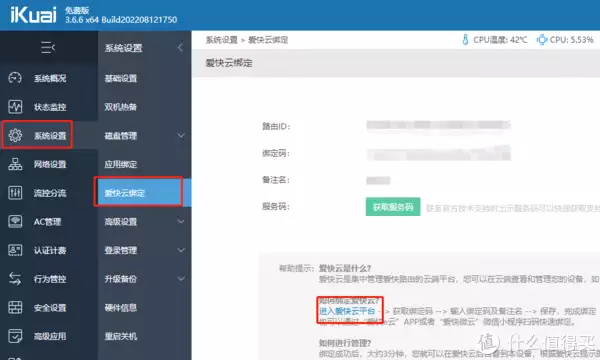Select 流控分流 in the main menu
The image size is (600, 360).
[50, 193]
